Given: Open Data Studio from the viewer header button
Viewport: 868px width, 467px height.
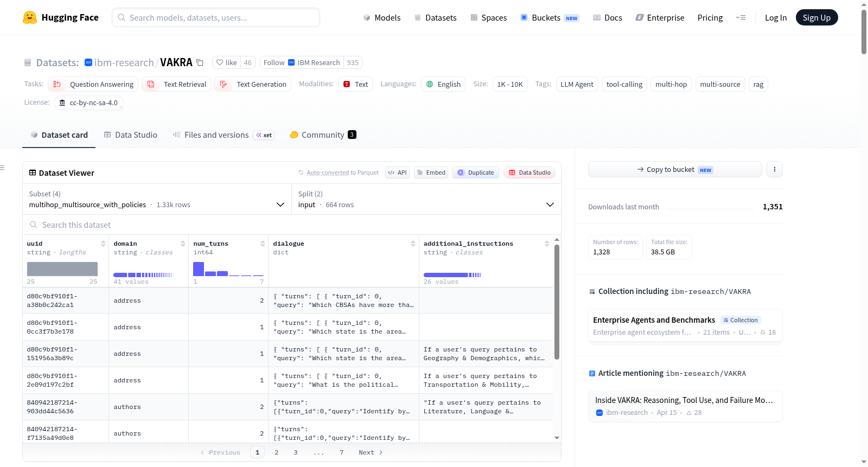Looking at the screenshot, I should point(529,172).
